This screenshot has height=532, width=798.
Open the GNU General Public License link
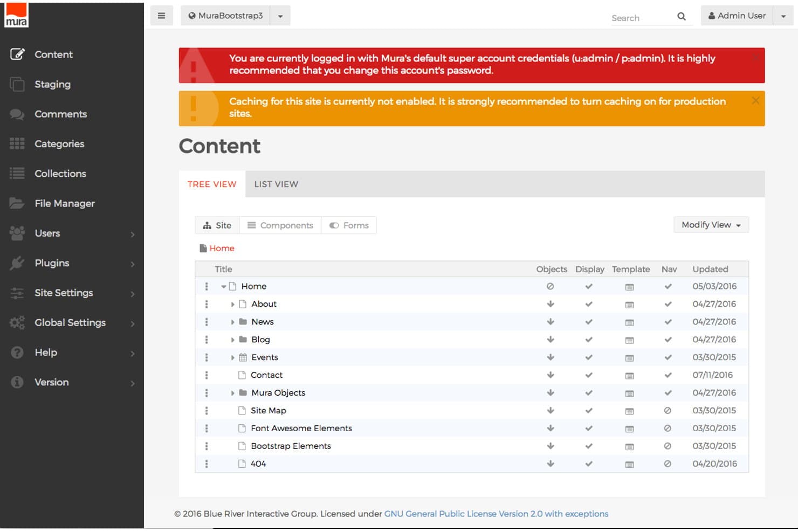(496, 514)
